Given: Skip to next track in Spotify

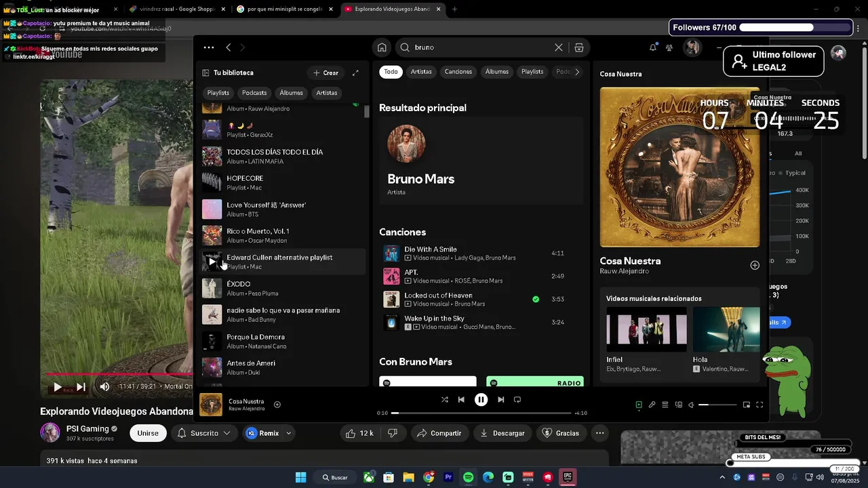Looking at the screenshot, I should pos(500,400).
